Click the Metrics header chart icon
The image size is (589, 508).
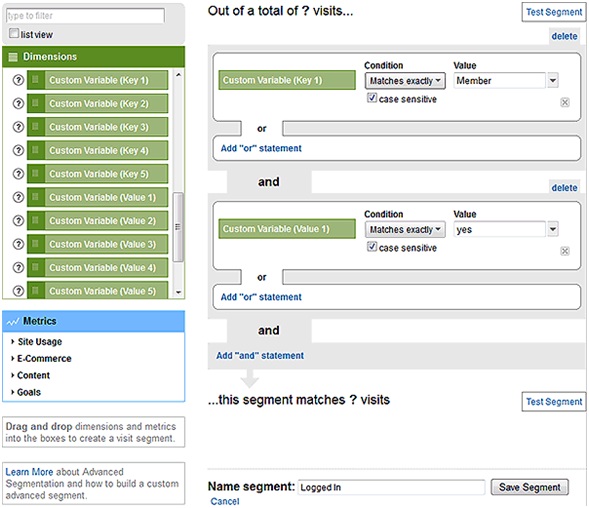(x=13, y=322)
